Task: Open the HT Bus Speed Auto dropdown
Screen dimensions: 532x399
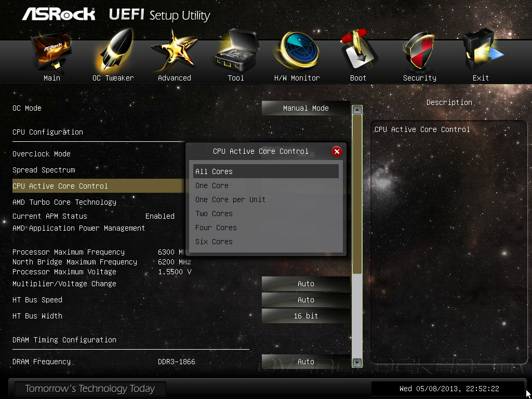Action: click(305, 300)
